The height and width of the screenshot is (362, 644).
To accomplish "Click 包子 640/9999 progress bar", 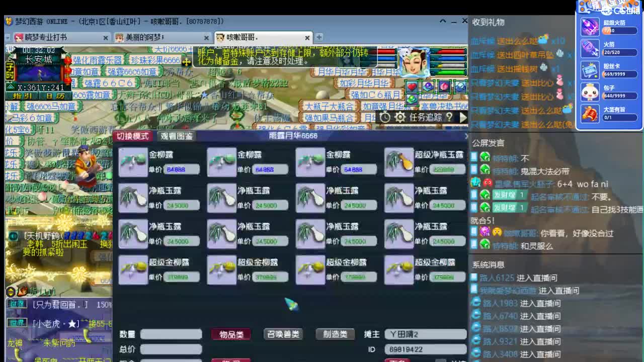I will click(620, 96).
